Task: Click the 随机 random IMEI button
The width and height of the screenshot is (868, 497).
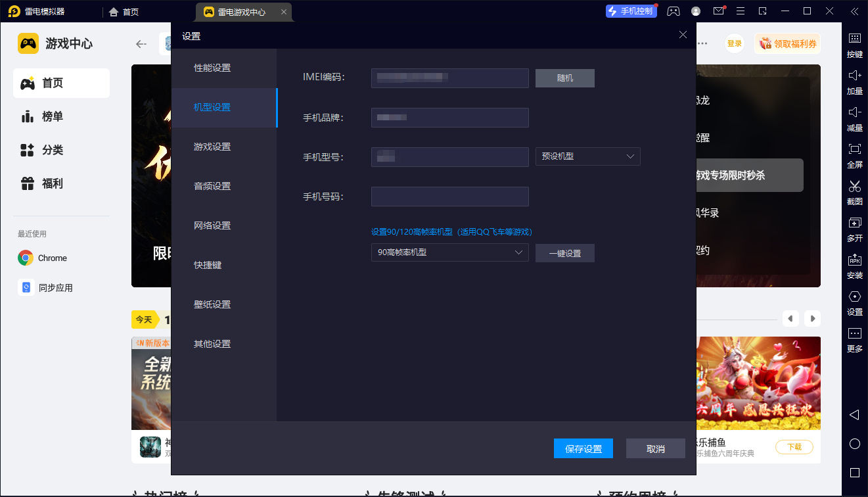Action: coord(564,78)
